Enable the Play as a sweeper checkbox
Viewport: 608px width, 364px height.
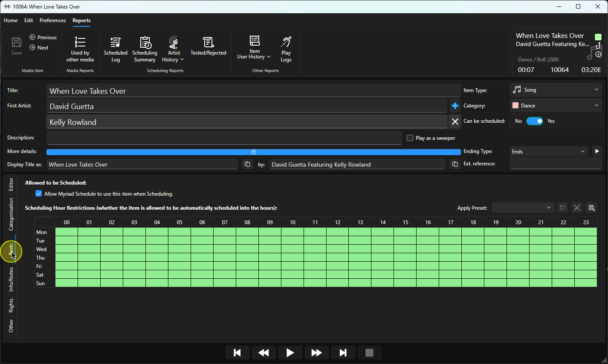(410, 138)
